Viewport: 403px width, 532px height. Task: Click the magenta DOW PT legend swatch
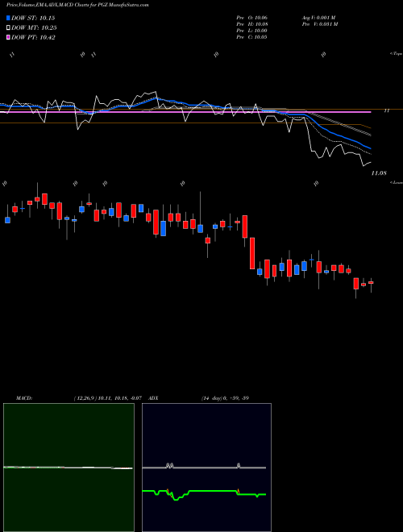(x=9, y=37)
